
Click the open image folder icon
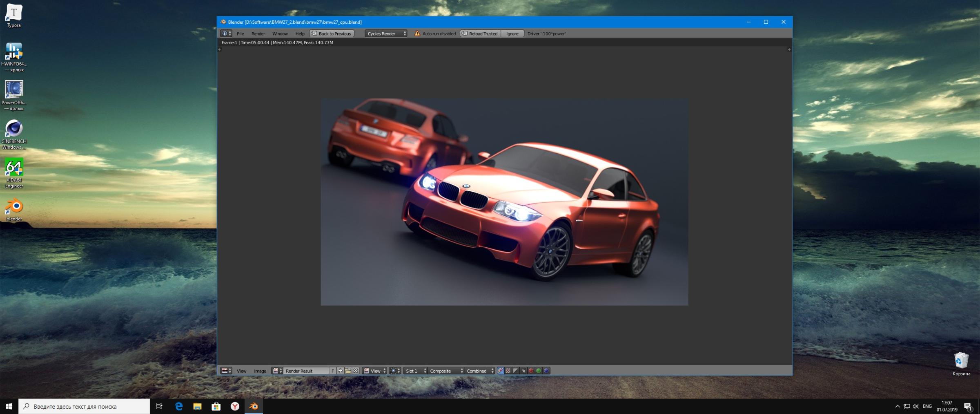pyautogui.click(x=348, y=371)
